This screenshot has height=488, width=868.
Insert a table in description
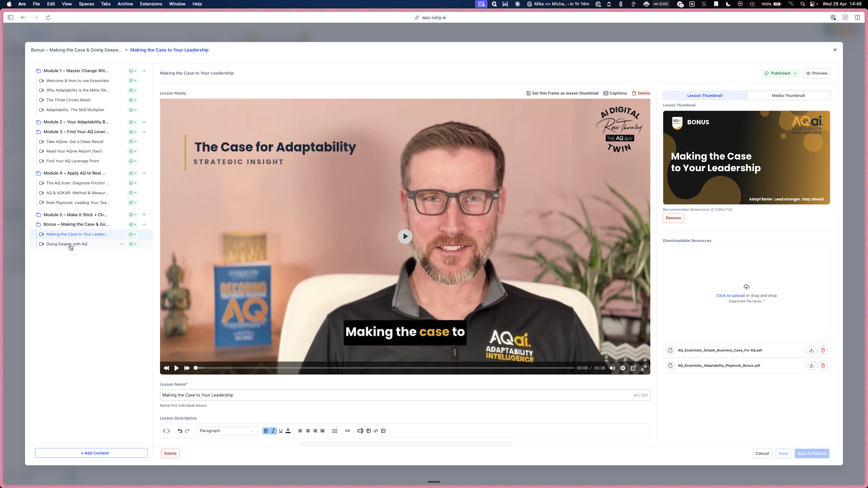click(x=369, y=431)
